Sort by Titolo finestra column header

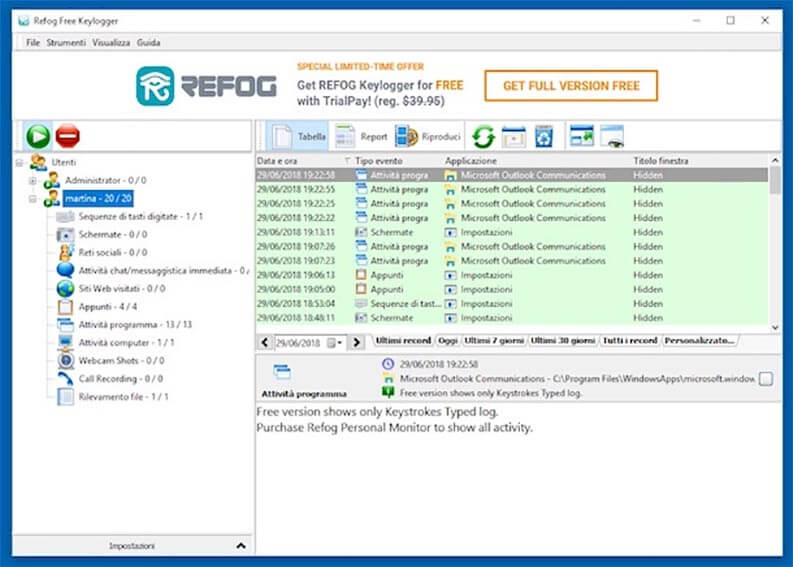[x=700, y=161]
